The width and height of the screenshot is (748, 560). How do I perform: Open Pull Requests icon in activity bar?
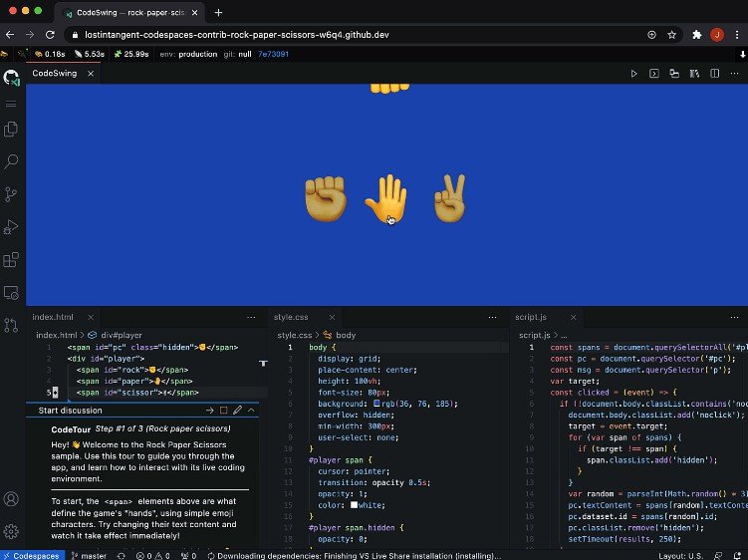(x=11, y=325)
